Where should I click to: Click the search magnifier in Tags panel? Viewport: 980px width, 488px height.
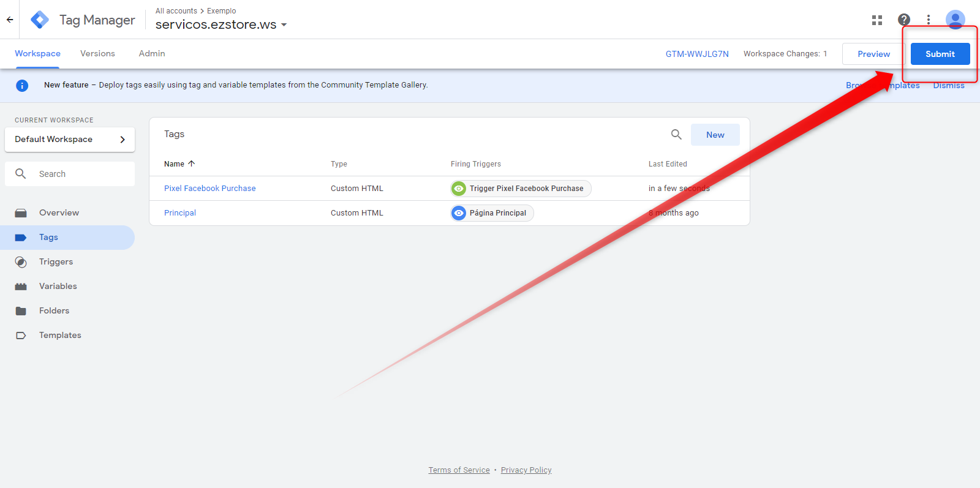coord(676,134)
